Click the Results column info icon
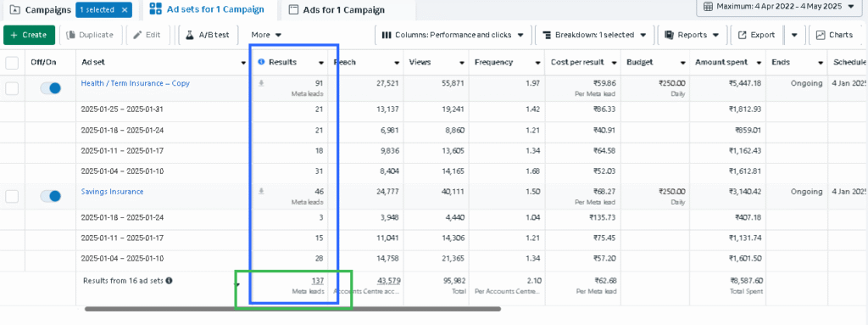This screenshot has height=325, width=868. pos(261,62)
